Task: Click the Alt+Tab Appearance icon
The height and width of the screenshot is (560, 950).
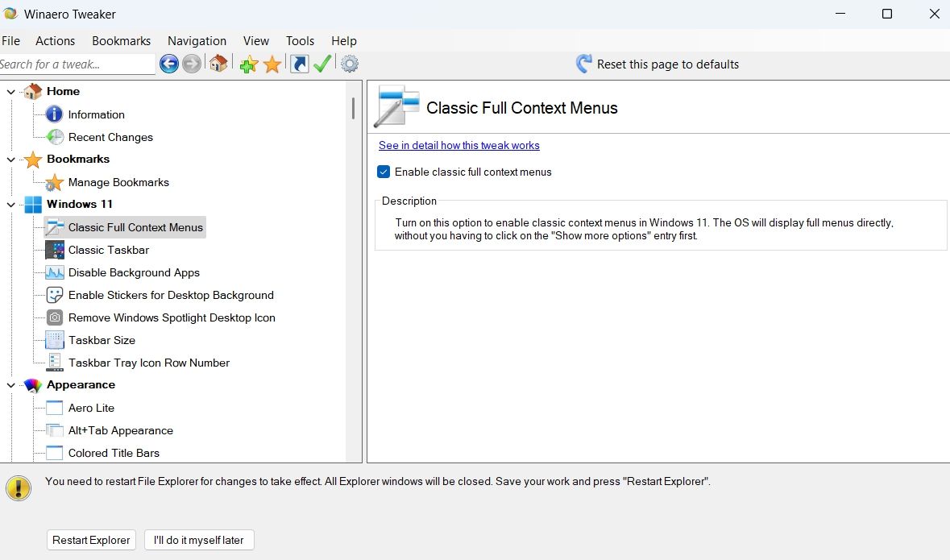Action: click(55, 430)
